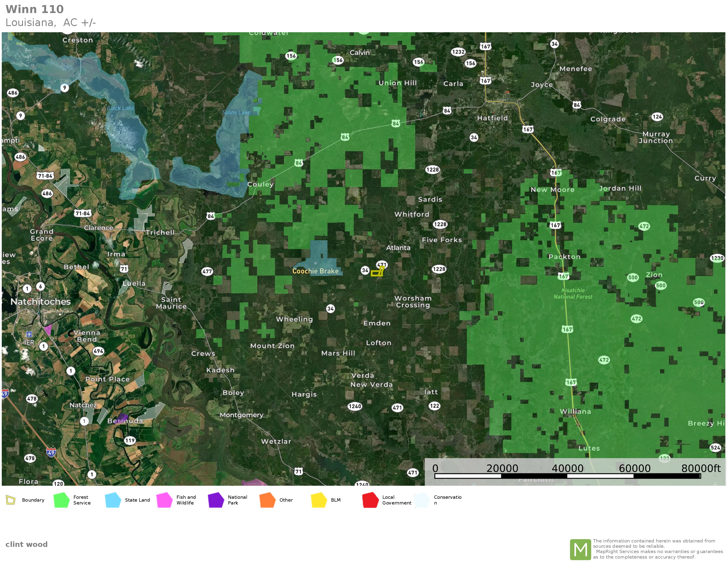Click the Black Lake label

click(120, 108)
